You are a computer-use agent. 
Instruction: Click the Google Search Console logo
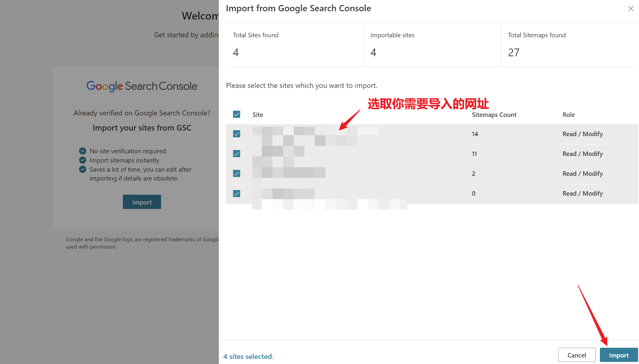point(142,86)
